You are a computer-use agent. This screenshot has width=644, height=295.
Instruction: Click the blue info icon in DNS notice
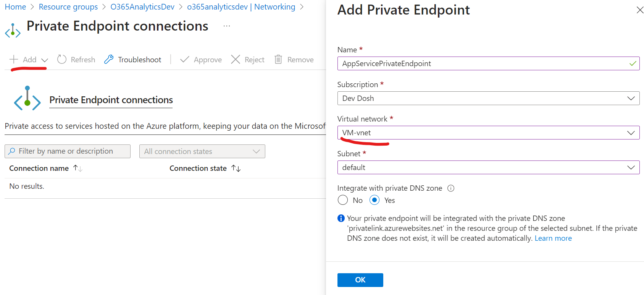click(341, 218)
